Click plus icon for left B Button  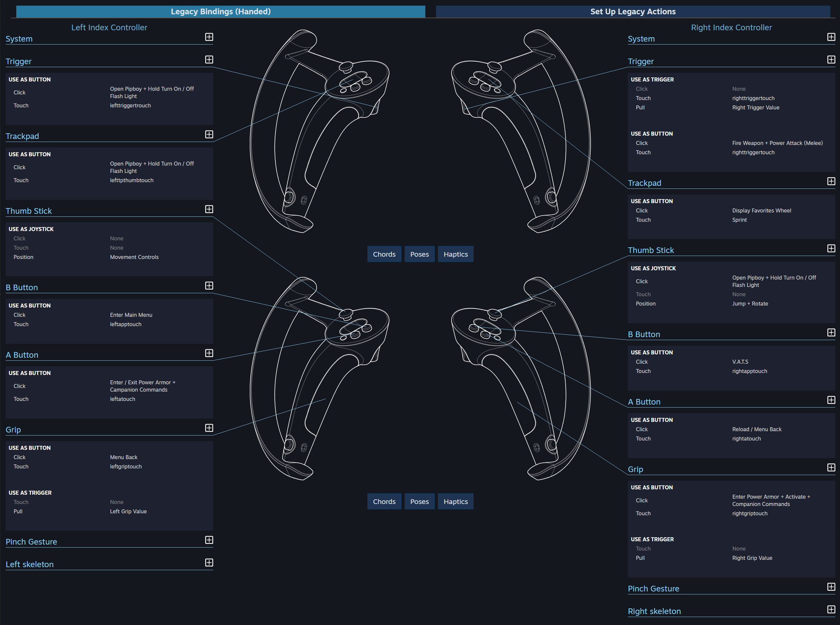[x=209, y=286]
